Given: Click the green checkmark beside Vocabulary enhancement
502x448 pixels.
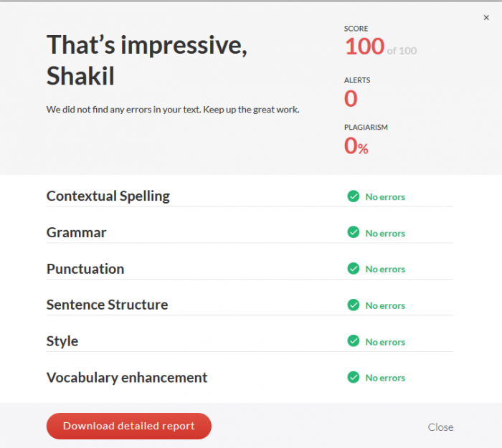Looking at the screenshot, I should (x=353, y=377).
